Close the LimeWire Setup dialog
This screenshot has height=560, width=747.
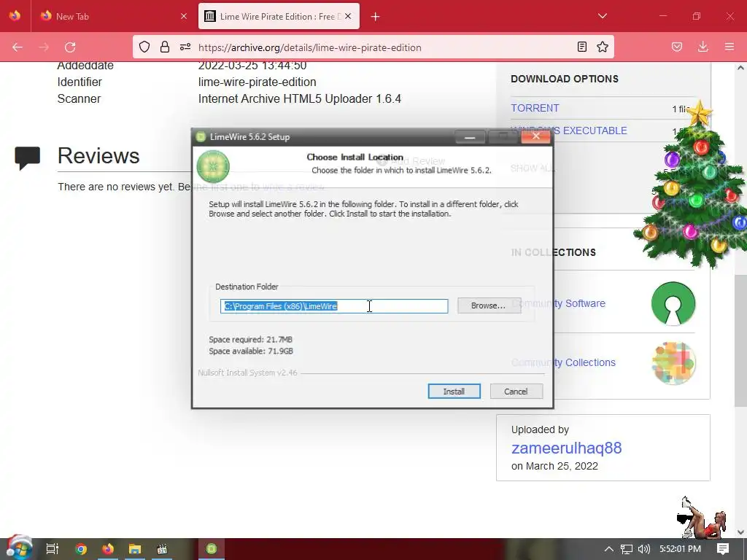tap(536, 136)
